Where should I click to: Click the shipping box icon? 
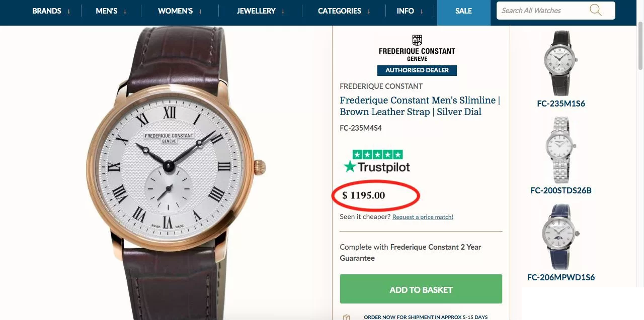point(346,317)
